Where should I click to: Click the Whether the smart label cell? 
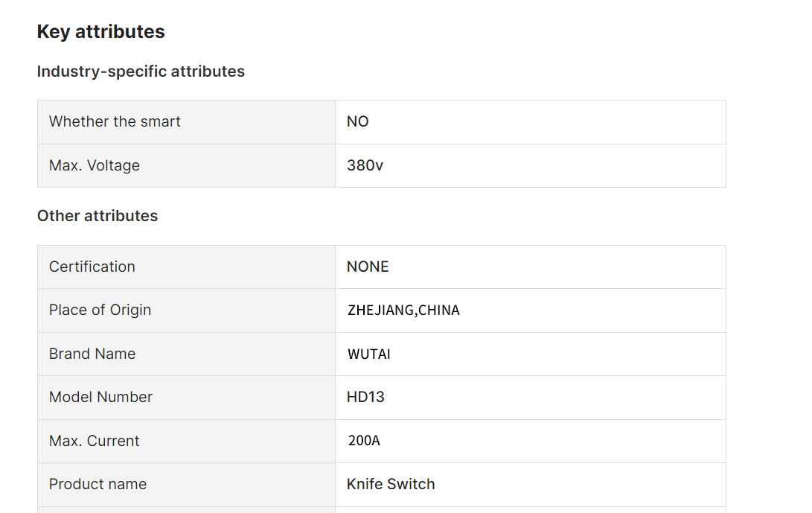[186, 122]
